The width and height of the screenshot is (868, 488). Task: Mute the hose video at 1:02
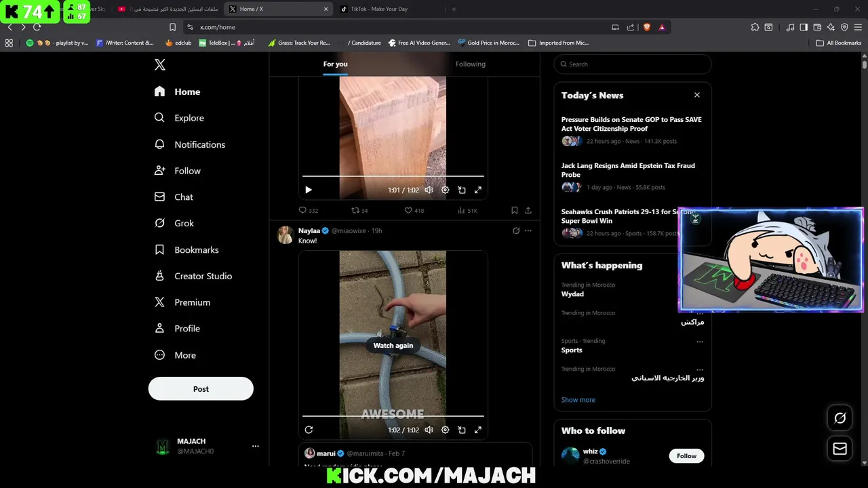(x=429, y=430)
